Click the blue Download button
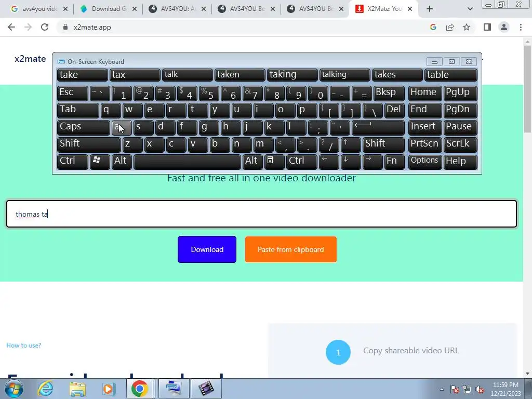 [x=207, y=249]
